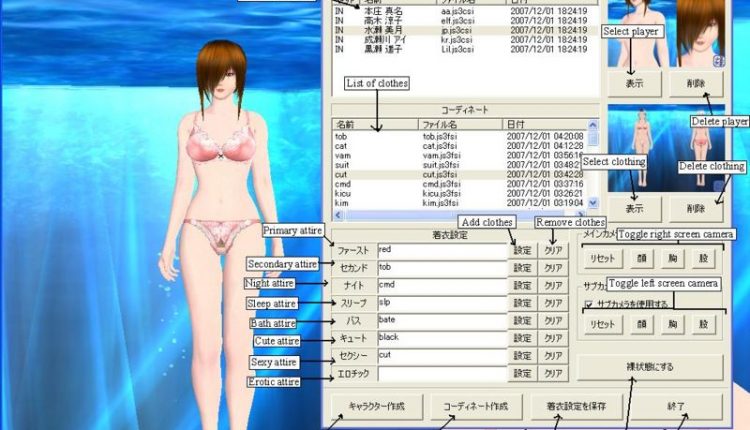The width and height of the screenshot is (750, 430).
Task: Click the 設定 button for the ファースト row
Action: tap(523, 249)
